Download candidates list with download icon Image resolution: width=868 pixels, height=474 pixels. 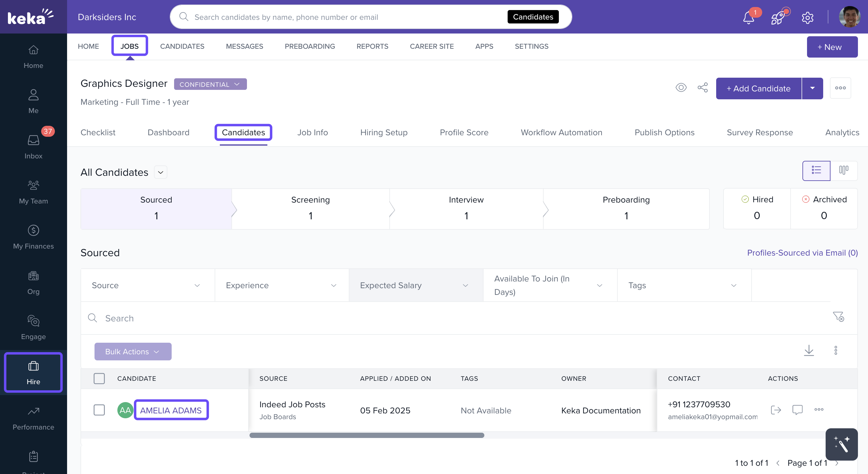[x=809, y=350]
